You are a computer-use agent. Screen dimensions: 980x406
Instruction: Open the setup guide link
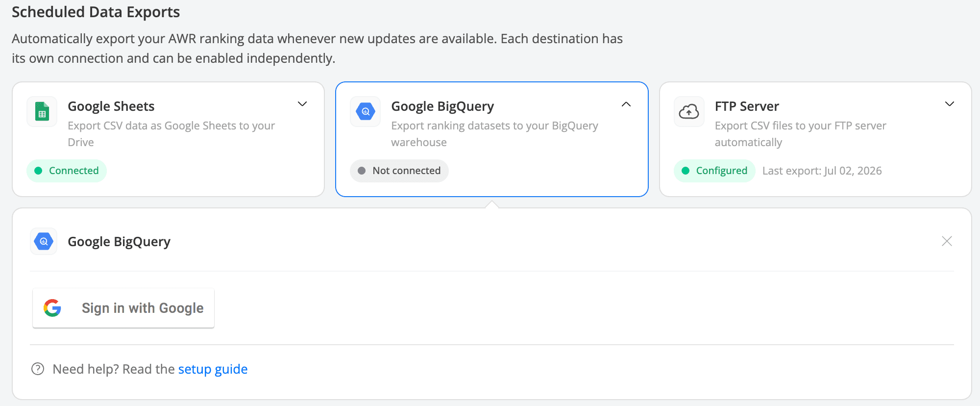(x=213, y=369)
